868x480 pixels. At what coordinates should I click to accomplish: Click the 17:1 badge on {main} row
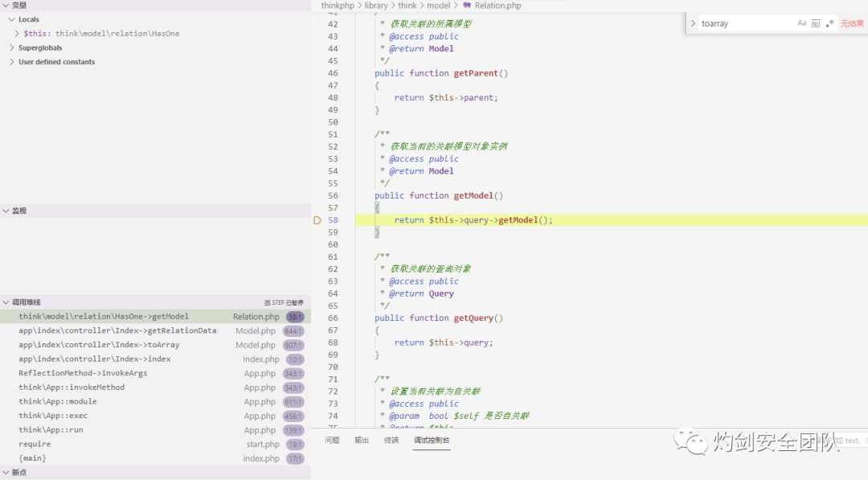[295, 459]
